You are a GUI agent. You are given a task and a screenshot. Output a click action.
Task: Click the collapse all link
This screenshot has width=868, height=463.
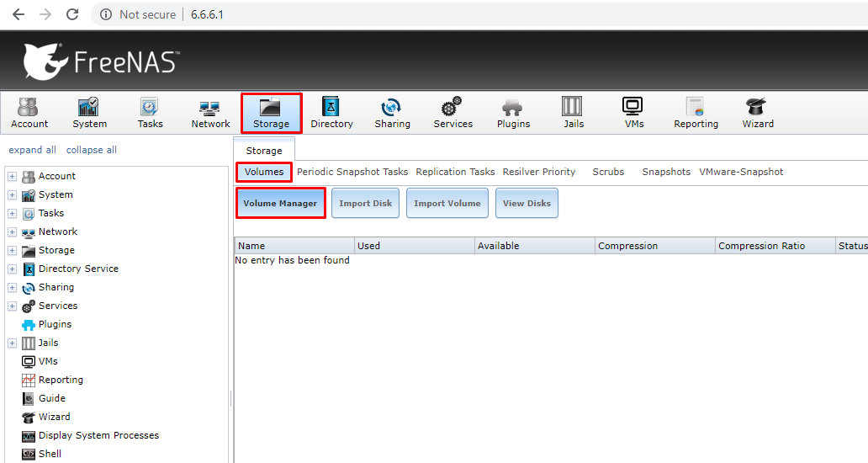[92, 150]
